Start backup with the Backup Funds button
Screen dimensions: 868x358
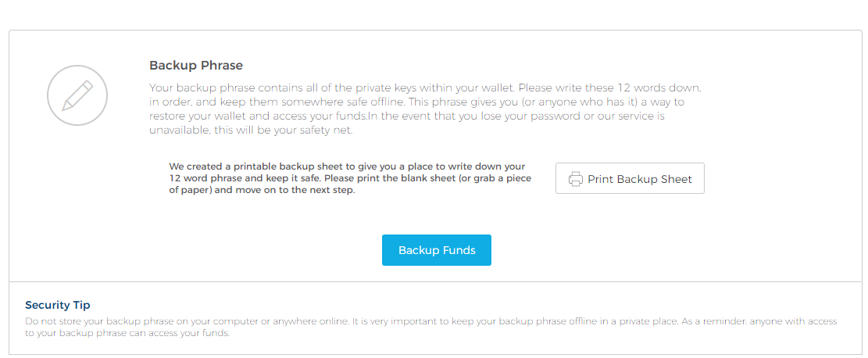click(436, 250)
